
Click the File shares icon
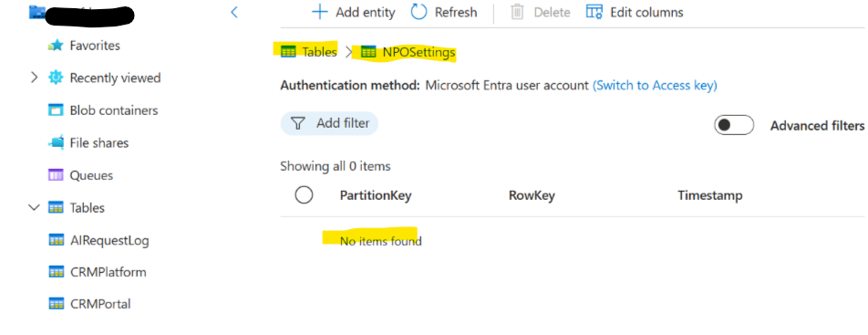coord(56,143)
